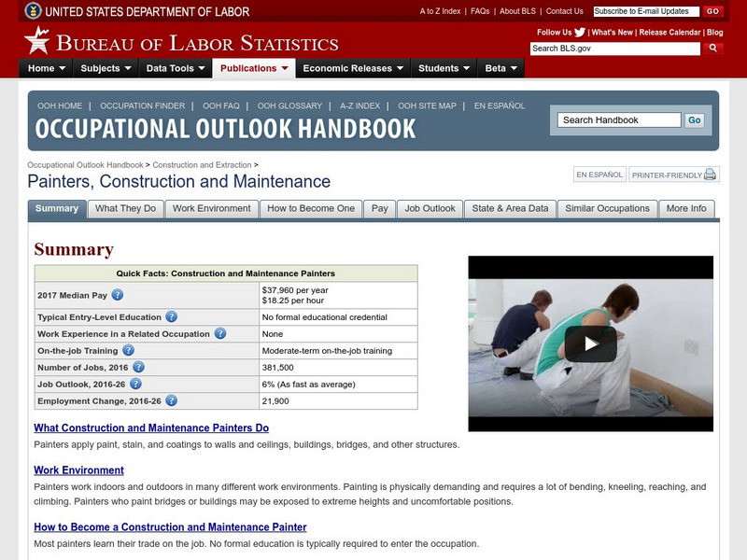Image resolution: width=747 pixels, height=560 pixels.
Task: Switch to Similar Occupations tab
Action: pos(608,208)
